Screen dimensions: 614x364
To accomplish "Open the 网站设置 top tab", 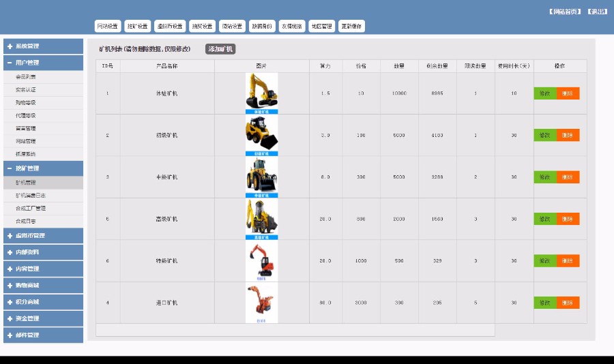I will coord(108,26).
